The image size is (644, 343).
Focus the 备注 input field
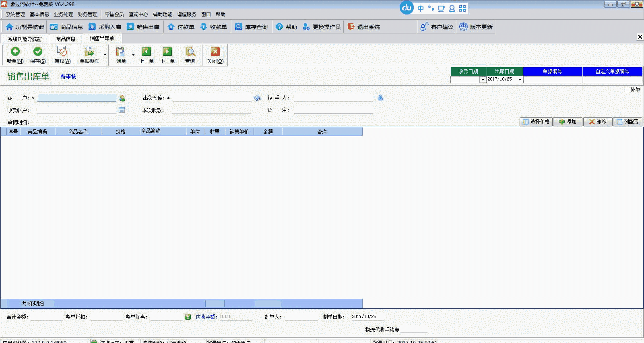(x=333, y=110)
